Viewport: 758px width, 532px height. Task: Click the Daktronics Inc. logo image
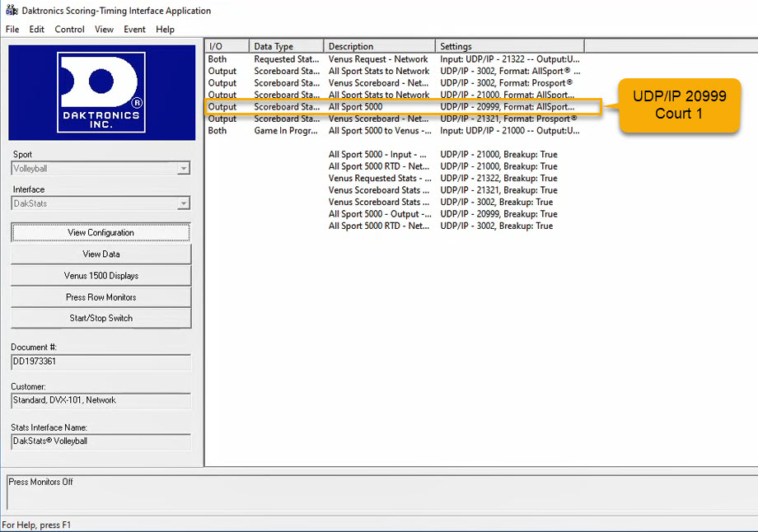pyautogui.click(x=101, y=92)
